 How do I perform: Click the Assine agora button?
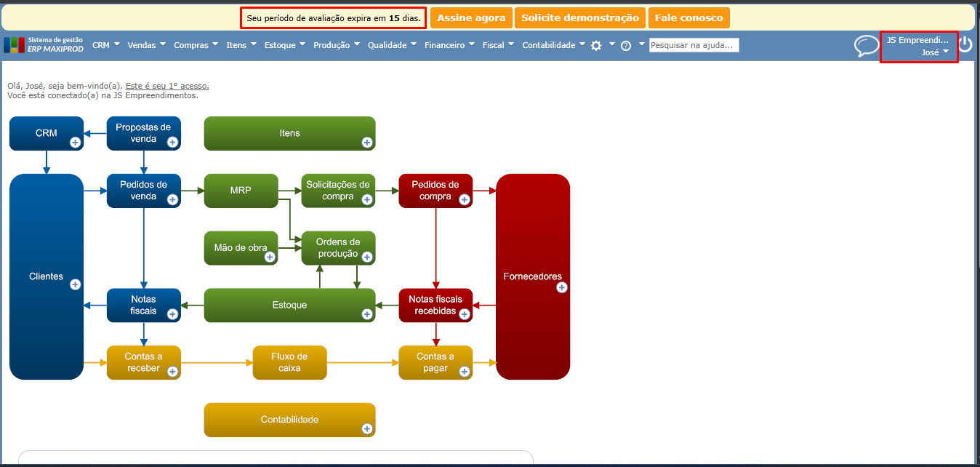pyautogui.click(x=471, y=17)
